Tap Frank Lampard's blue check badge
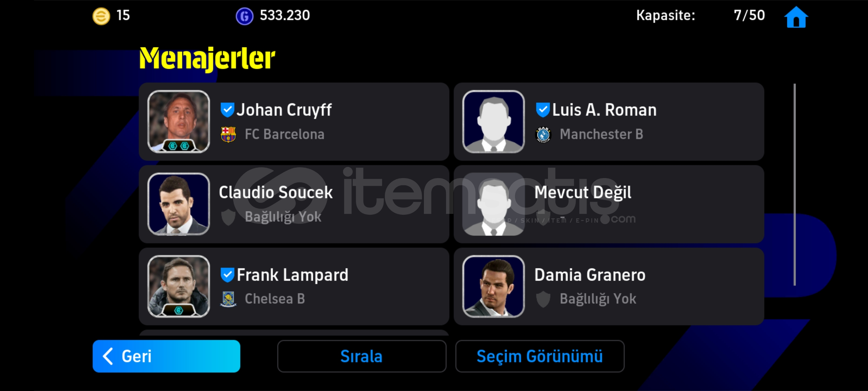 227,275
